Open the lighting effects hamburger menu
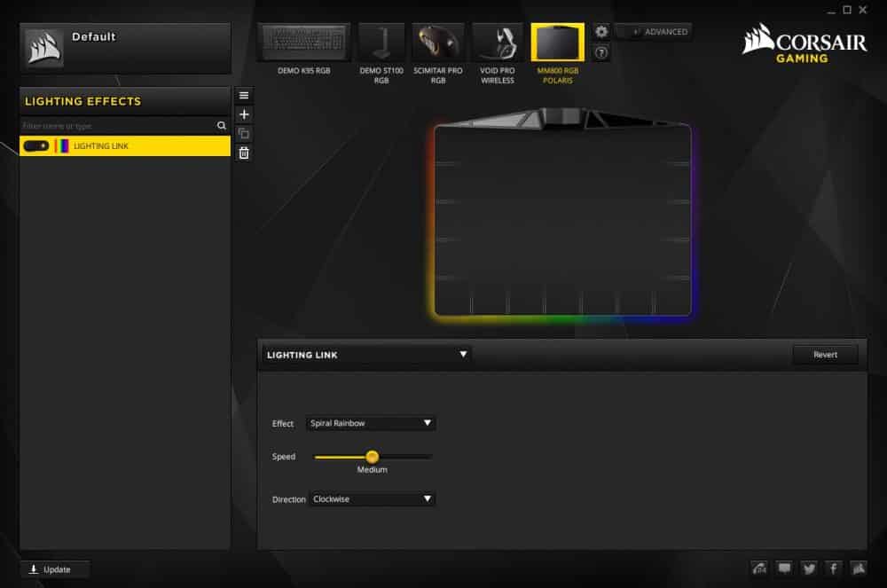This screenshot has width=887, height=588. [244, 96]
